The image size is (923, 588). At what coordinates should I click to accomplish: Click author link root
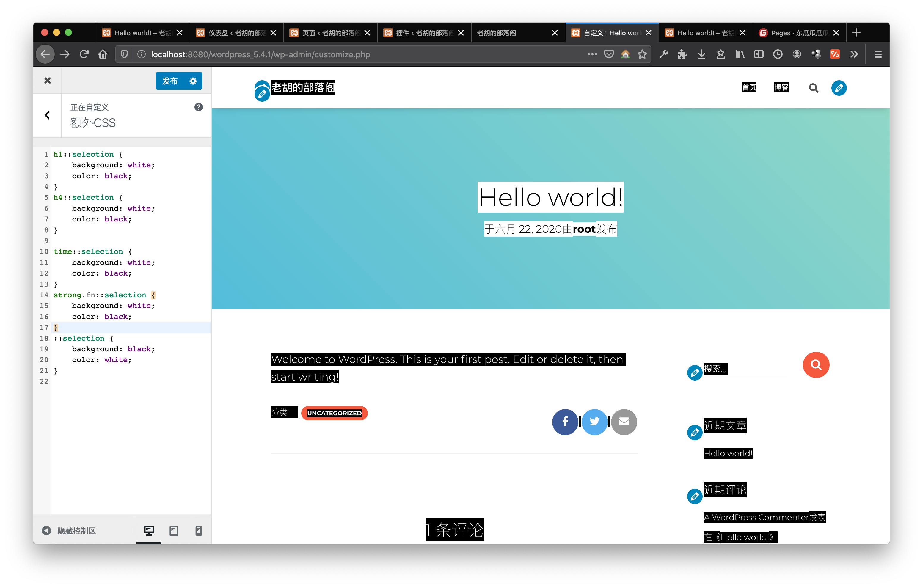584,229
